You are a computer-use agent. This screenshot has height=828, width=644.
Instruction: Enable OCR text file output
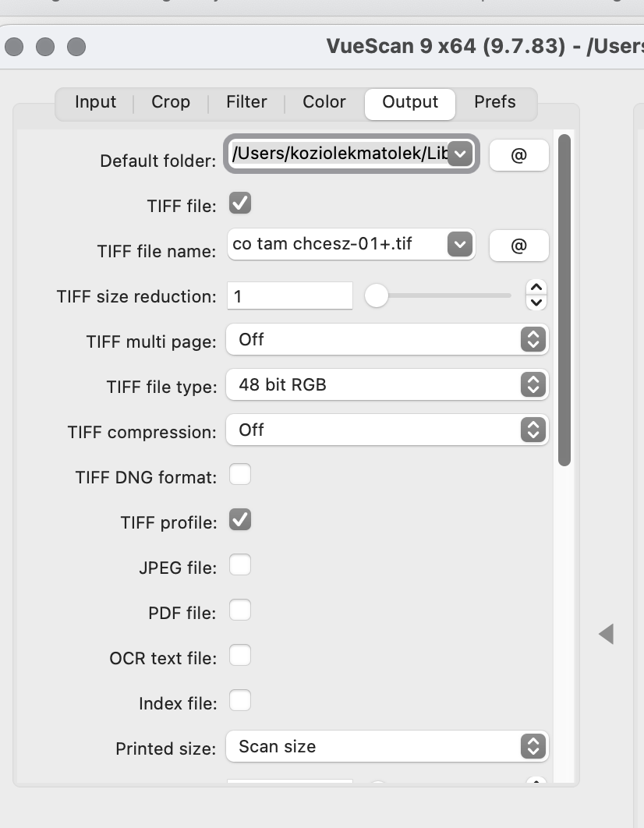coord(240,655)
